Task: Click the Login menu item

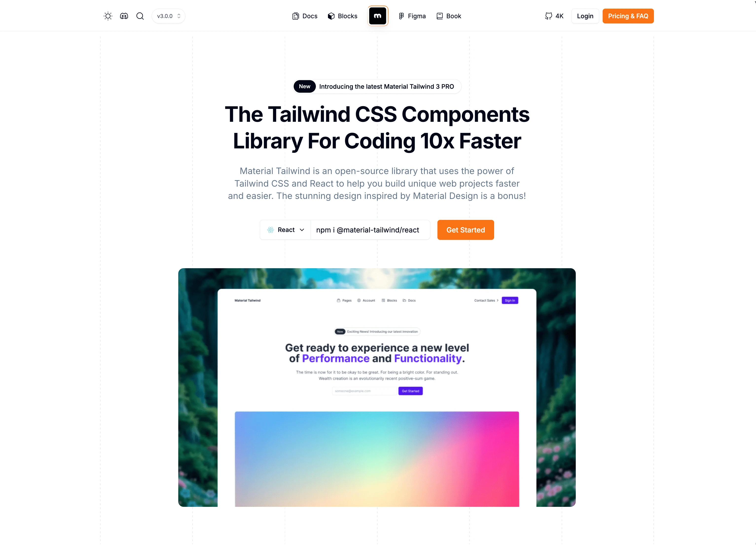Action: pos(585,16)
